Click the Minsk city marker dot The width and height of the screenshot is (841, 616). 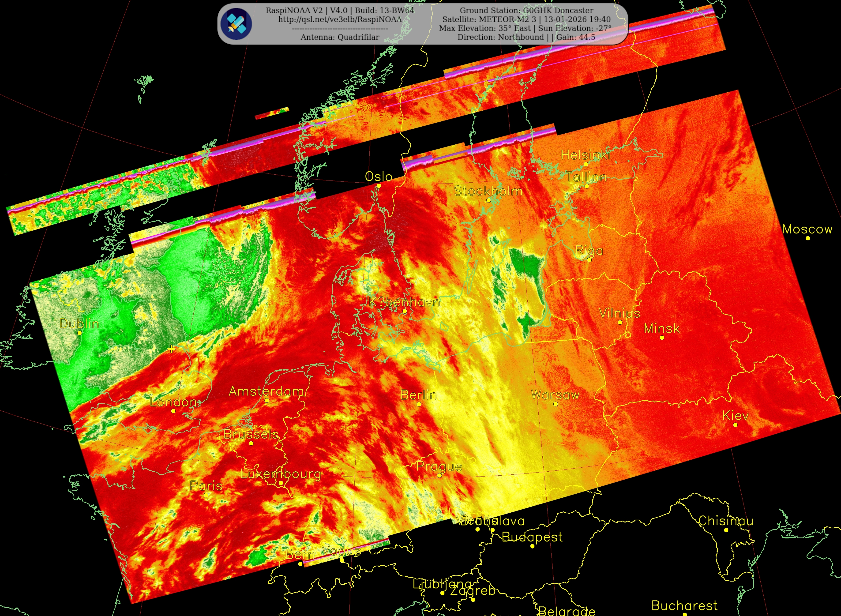662,338
